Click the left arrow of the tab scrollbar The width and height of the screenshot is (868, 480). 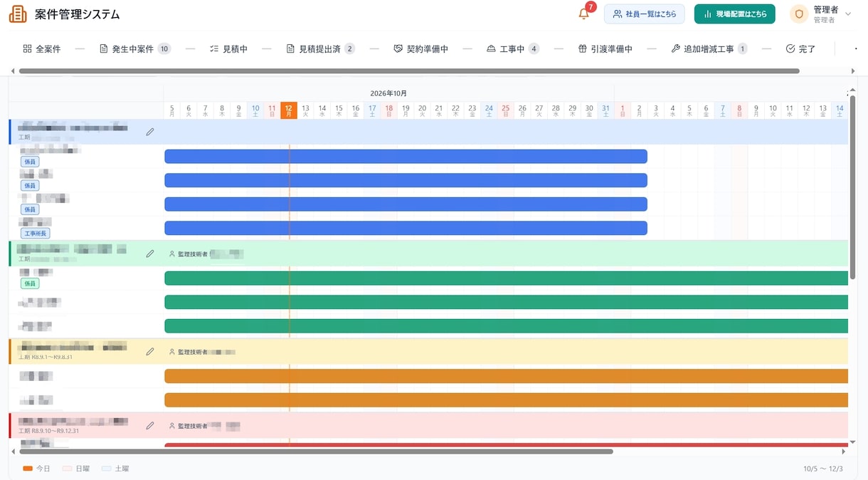pyautogui.click(x=13, y=71)
